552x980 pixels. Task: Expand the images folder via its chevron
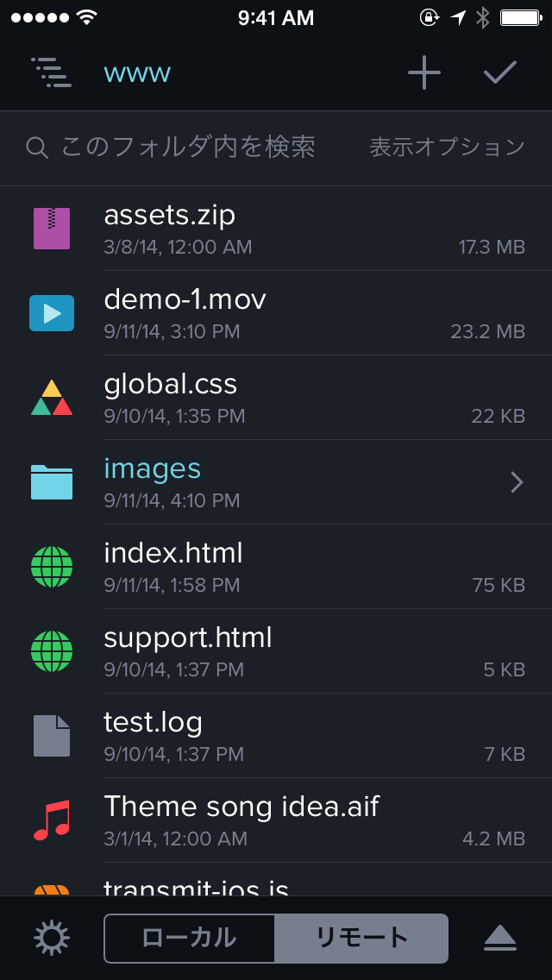point(517,481)
